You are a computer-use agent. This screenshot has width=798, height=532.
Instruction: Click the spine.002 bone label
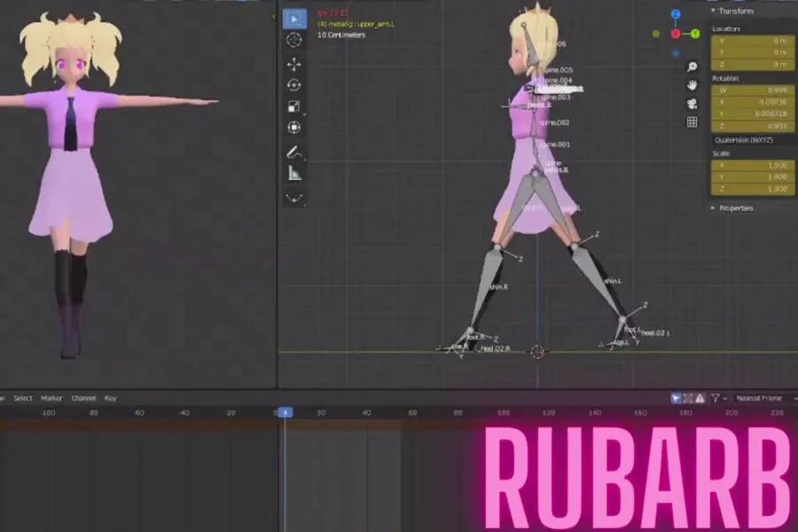555,122
